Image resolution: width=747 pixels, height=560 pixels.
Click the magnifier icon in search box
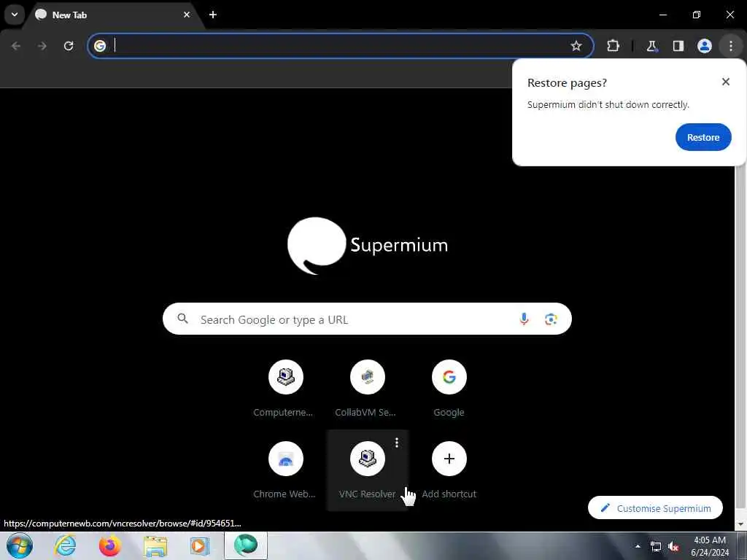182,319
